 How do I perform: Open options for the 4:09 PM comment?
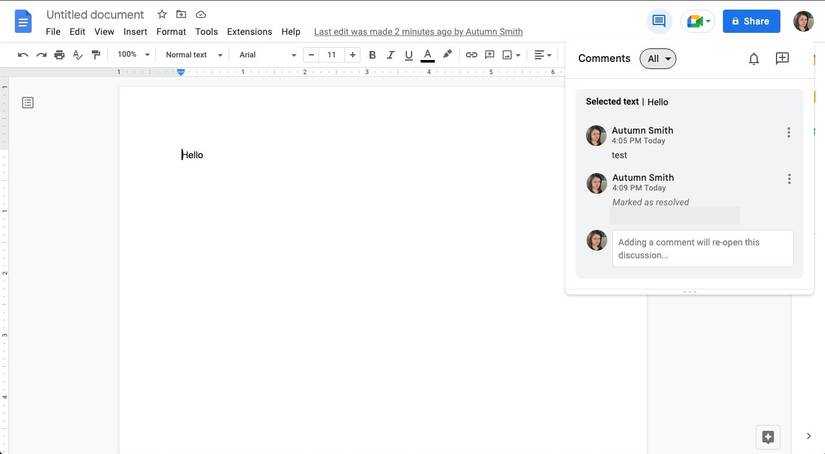click(789, 179)
